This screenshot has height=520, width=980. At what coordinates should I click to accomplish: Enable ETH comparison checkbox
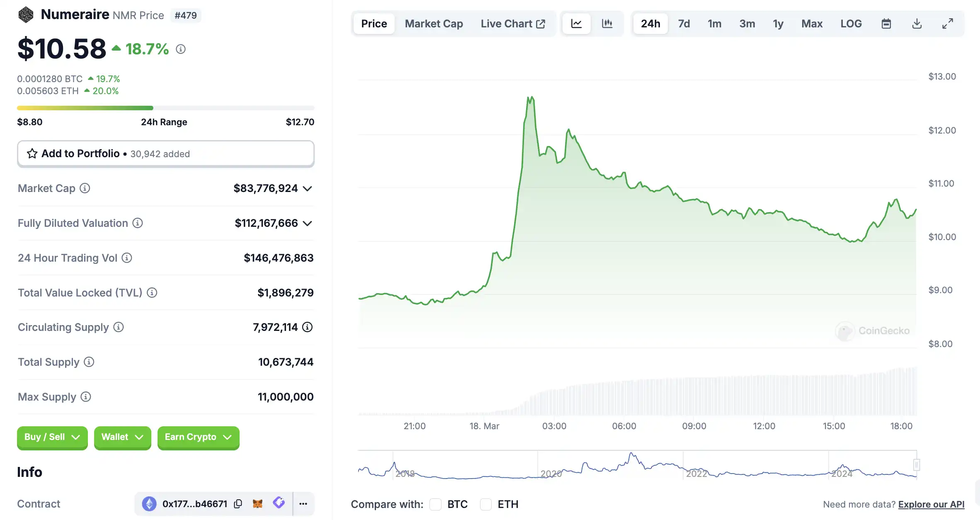pyautogui.click(x=486, y=504)
